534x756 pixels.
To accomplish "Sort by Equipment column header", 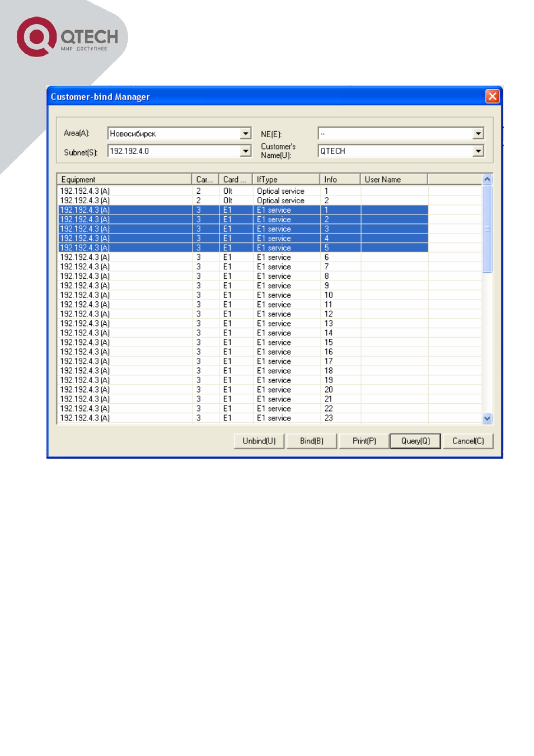I will [124, 179].
